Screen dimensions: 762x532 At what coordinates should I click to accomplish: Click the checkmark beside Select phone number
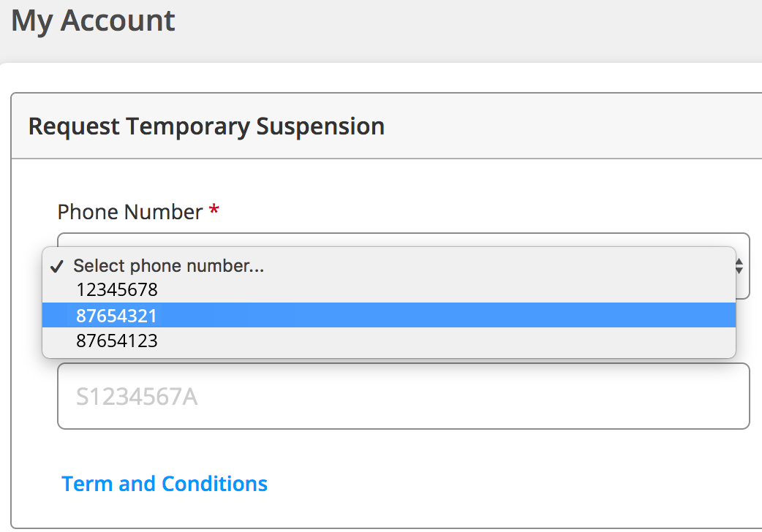tap(59, 266)
